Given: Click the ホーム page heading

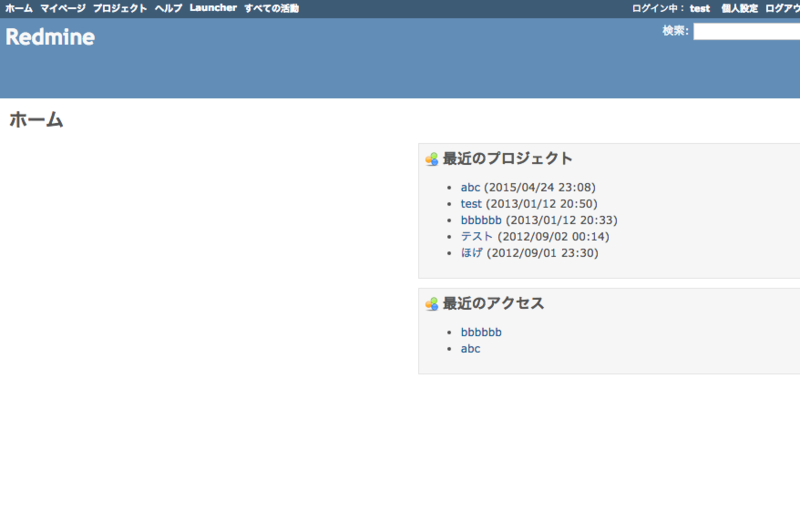Looking at the screenshot, I should coord(36,120).
